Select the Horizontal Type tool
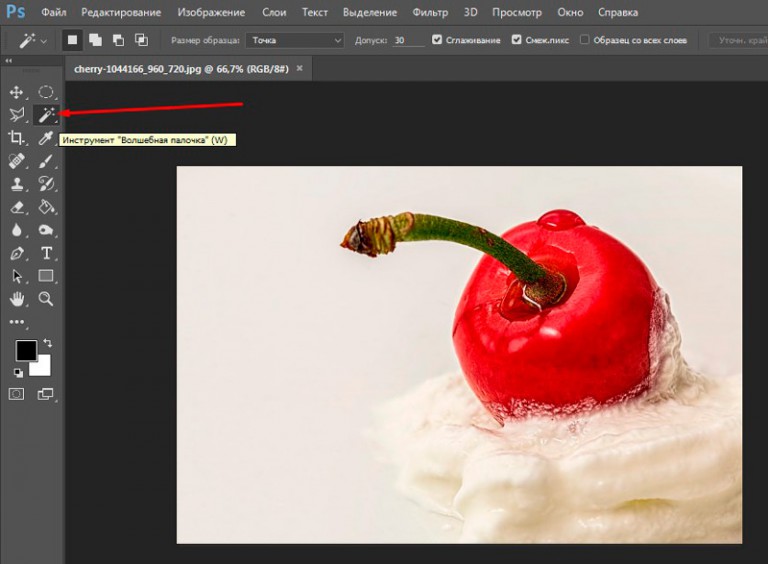The height and width of the screenshot is (564, 768). tap(46, 253)
